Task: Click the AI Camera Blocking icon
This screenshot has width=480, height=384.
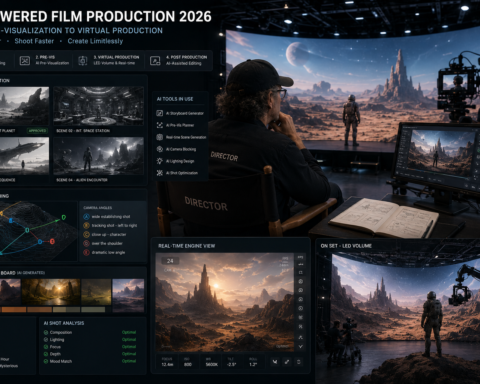Action: 160,149
